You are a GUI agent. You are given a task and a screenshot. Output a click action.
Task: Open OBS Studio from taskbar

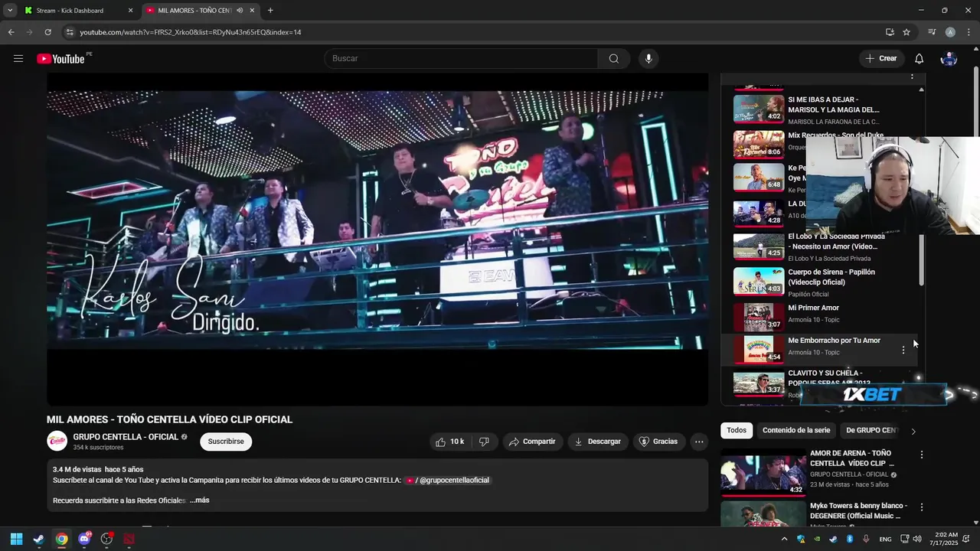tap(106, 539)
